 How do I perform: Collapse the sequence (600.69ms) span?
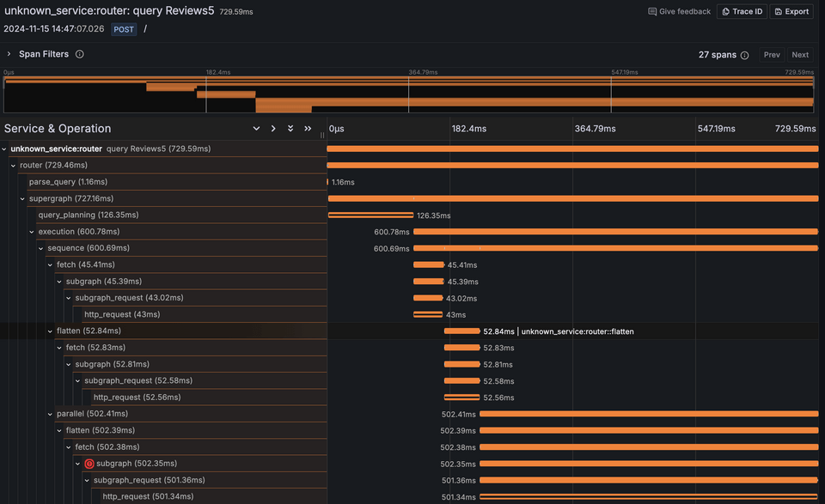41,248
